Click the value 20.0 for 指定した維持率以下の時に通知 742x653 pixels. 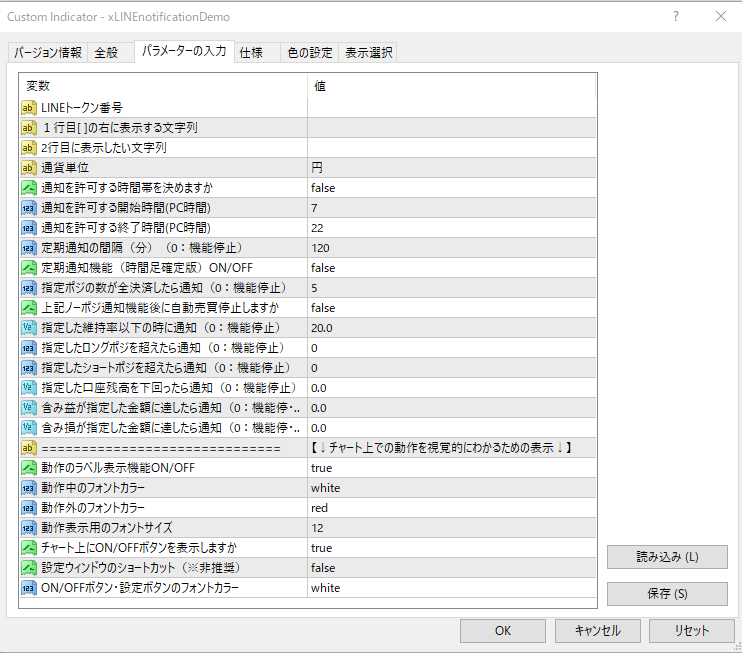pos(452,328)
